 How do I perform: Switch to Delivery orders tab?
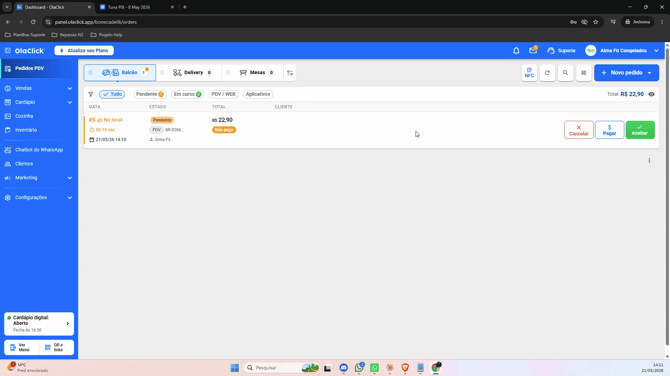[x=192, y=73]
